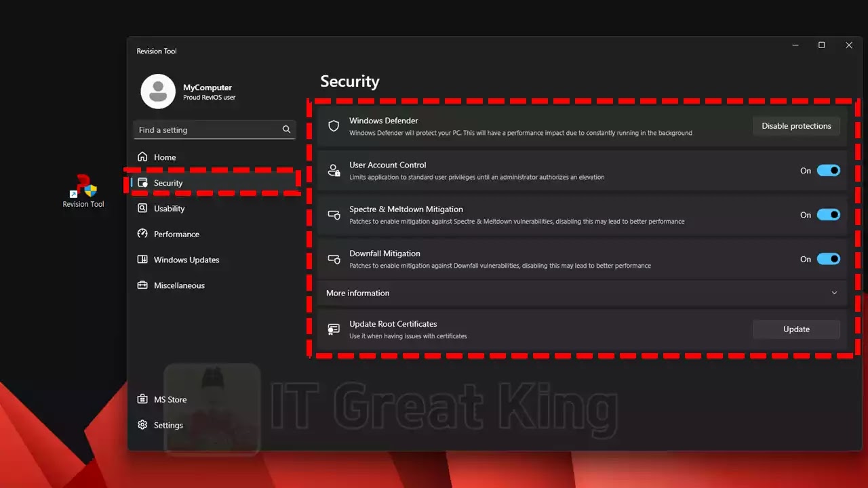Screen dimensions: 868x488
Task: Click the Downfall Mitigation icon
Action: click(x=334, y=259)
